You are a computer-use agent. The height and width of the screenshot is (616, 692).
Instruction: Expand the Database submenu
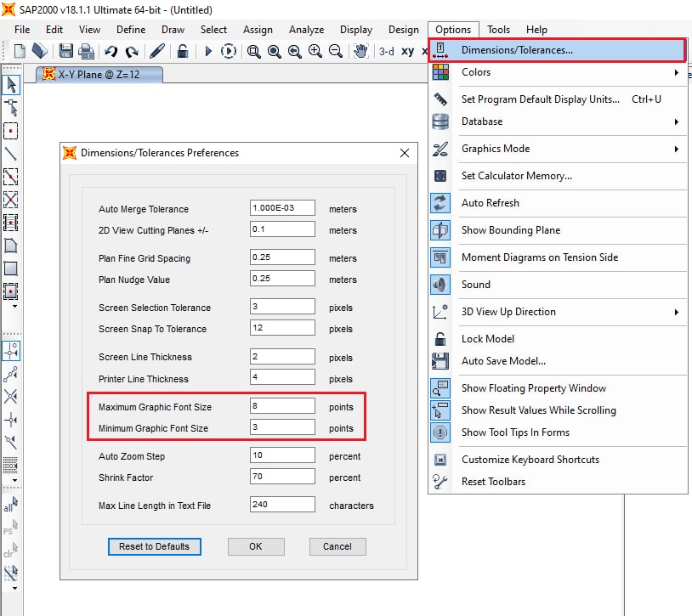(x=676, y=122)
